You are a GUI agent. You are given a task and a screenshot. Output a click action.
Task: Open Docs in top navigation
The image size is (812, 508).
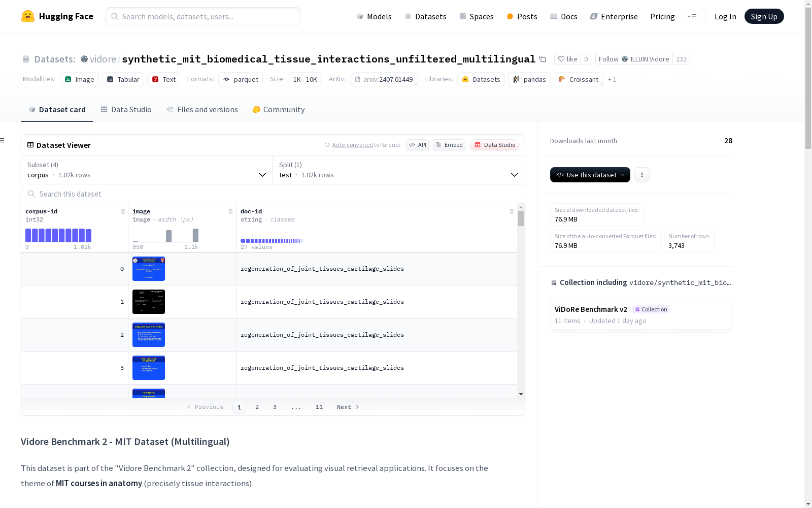point(564,16)
